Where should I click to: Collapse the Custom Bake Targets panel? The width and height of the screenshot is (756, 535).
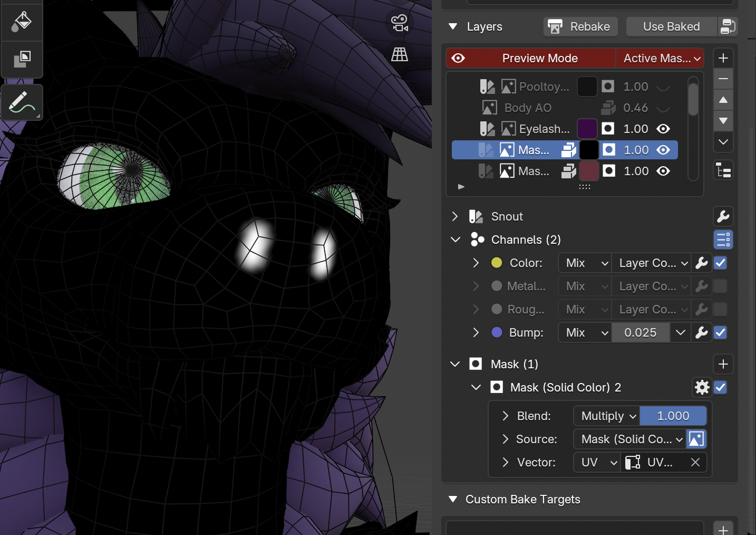coord(453,499)
